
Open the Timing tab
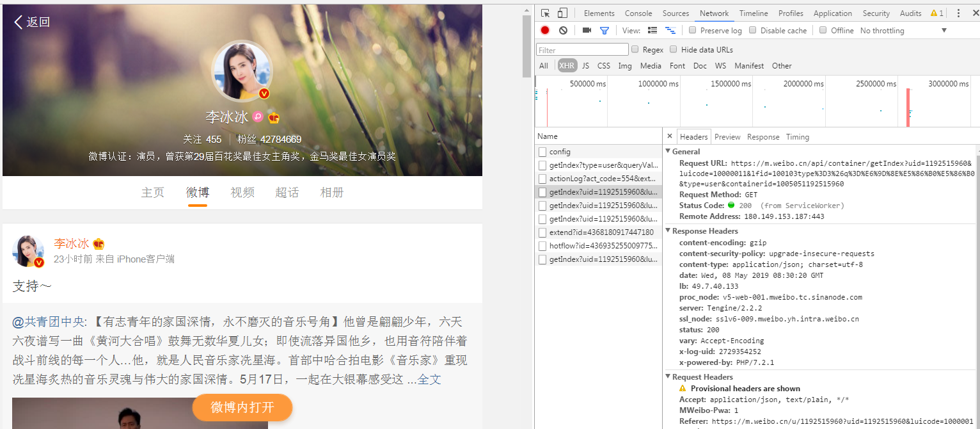[x=798, y=136]
